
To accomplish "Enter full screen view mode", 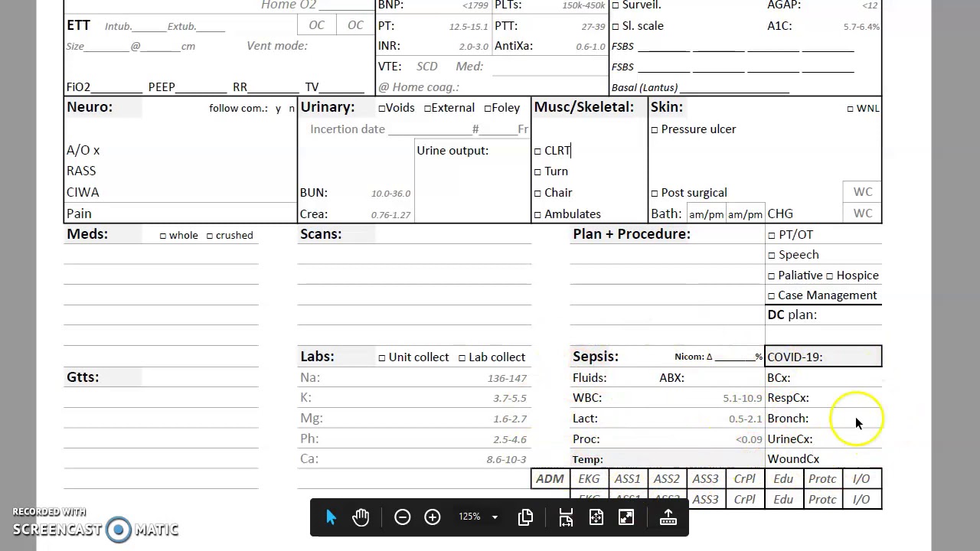I will [x=626, y=517].
